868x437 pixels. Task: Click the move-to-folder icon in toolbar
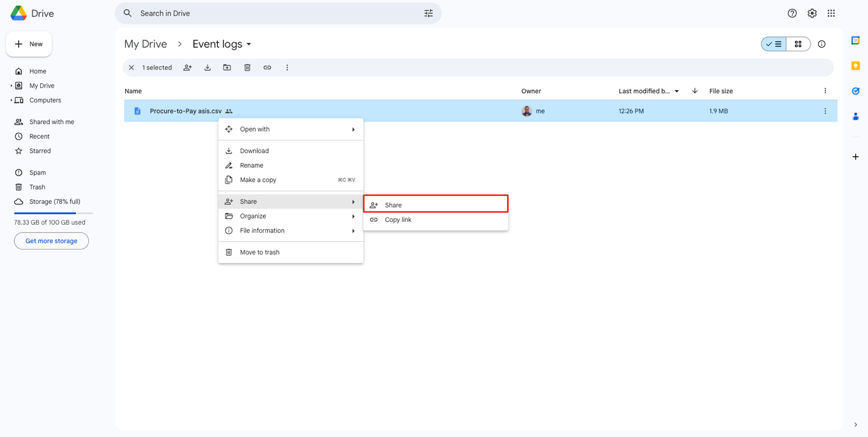(227, 67)
